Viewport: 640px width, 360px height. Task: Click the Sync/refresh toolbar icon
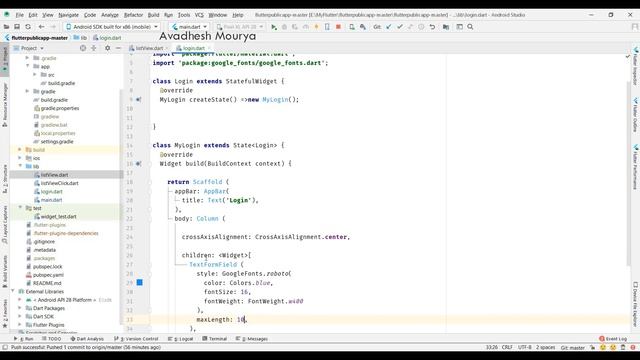(x=28, y=27)
